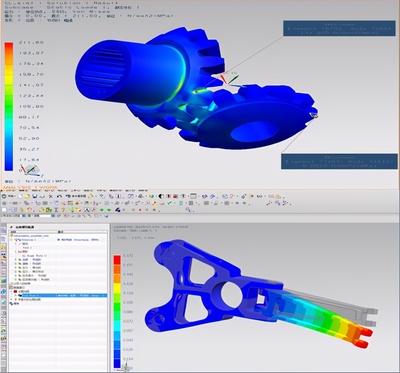
Task: Click the X delete icon in toolbar
Action: [x=51, y=196]
